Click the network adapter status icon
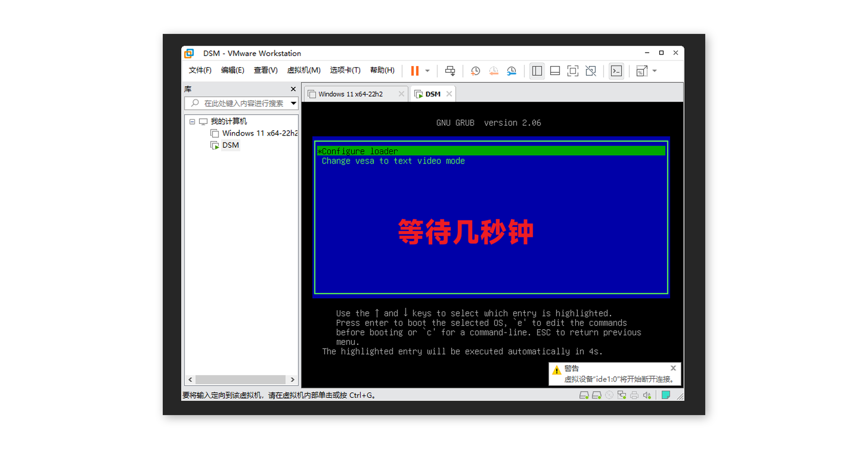This screenshot has width=868, height=449. pos(622,395)
